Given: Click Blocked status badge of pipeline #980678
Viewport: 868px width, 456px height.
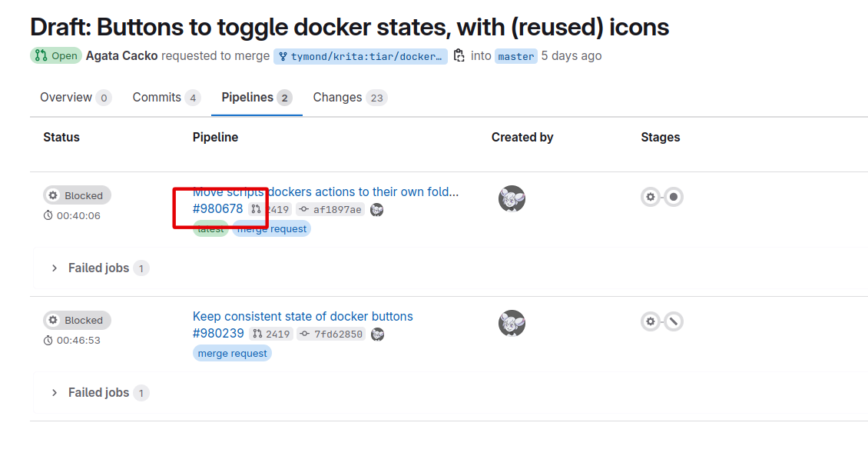Looking at the screenshot, I should (x=77, y=195).
